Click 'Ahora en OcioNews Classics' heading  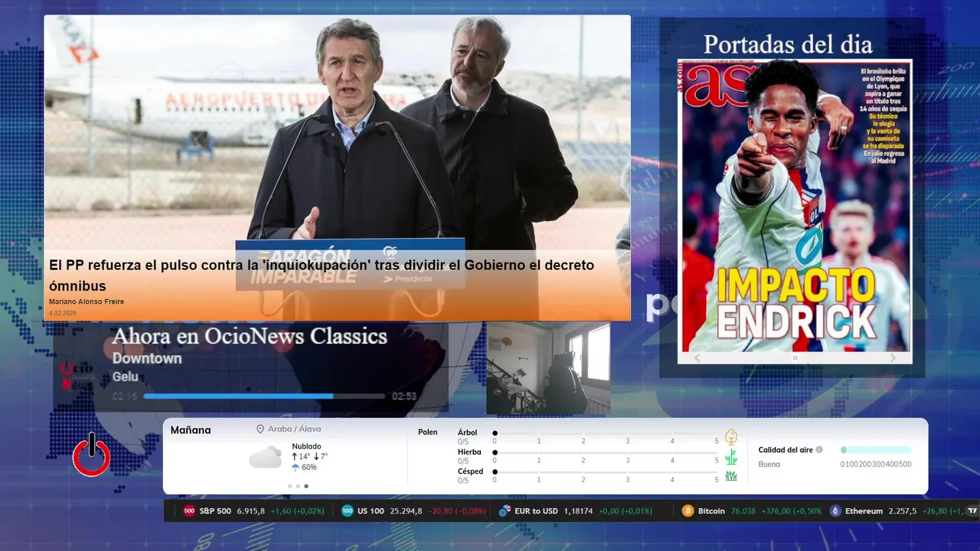coord(250,336)
